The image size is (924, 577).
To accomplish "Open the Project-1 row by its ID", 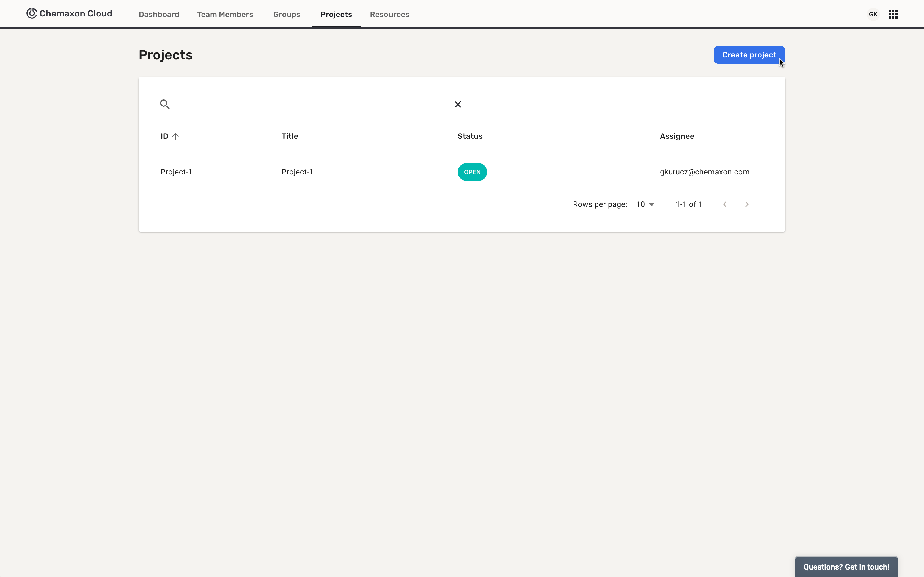I will click(176, 172).
